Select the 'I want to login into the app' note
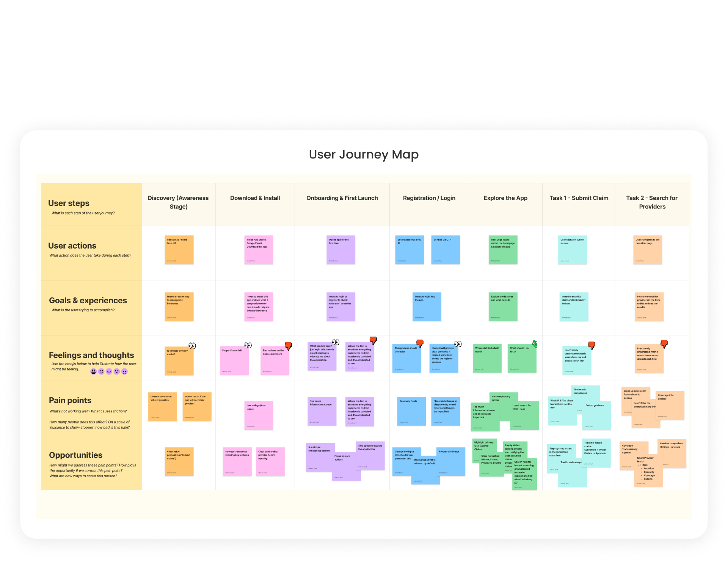Screen dimensions: 728x561 click(427, 307)
